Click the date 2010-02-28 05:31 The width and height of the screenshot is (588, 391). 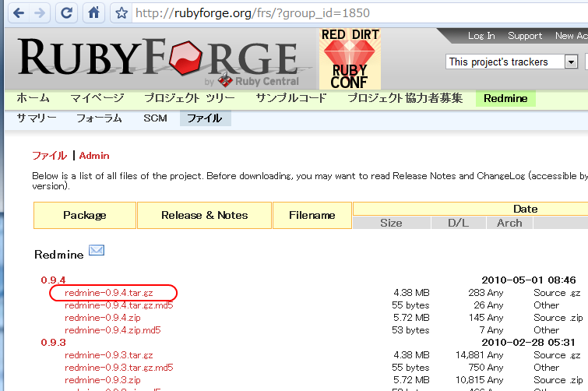coord(528,342)
